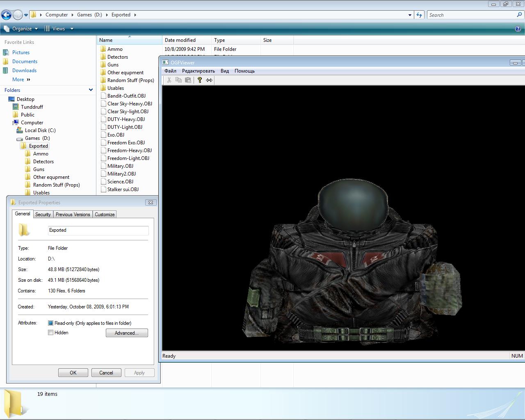This screenshot has width=525, height=420.
Task: Switch to the Customize tab
Action: [x=105, y=215]
